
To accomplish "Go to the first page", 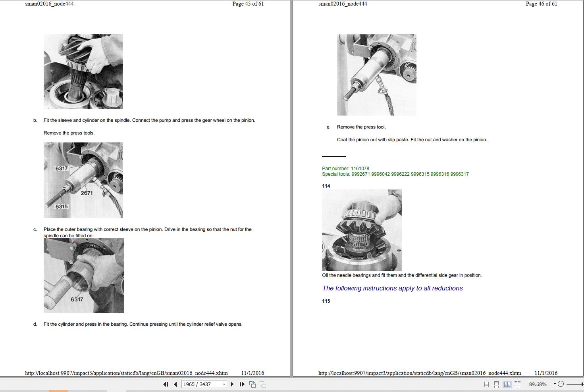I will click(166, 384).
